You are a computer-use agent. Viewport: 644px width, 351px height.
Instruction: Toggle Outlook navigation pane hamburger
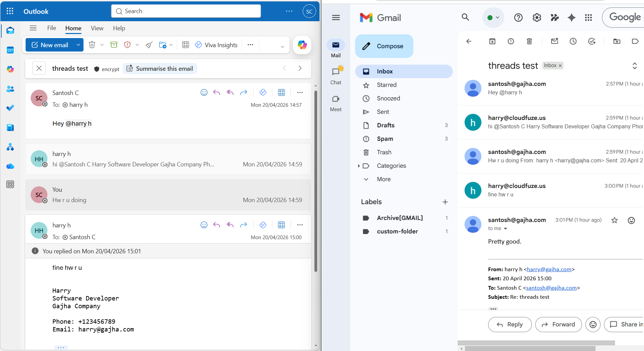point(33,28)
